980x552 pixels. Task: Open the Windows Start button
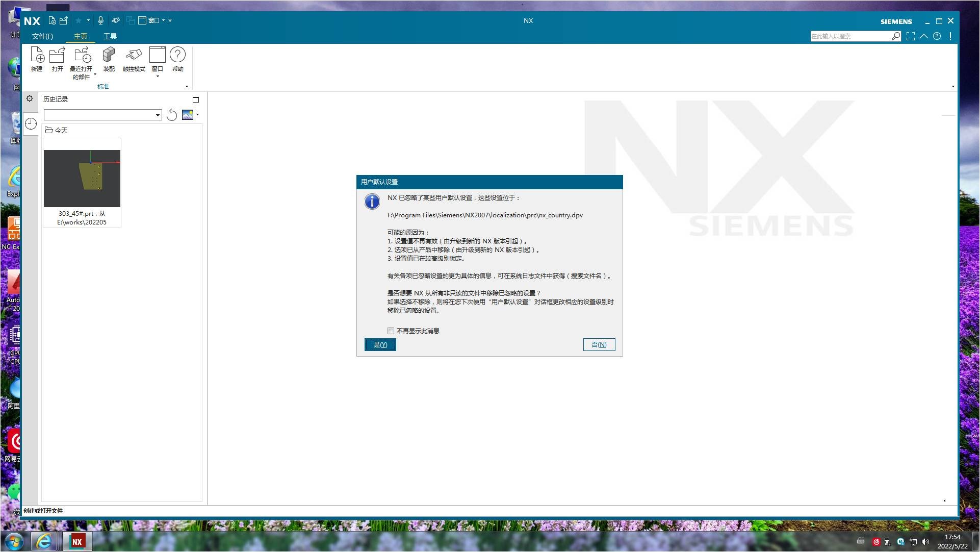point(14,541)
